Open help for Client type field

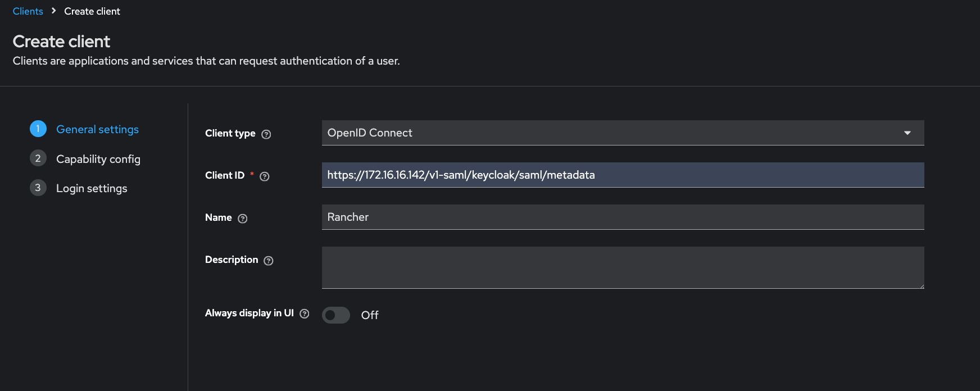click(x=266, y=134)
